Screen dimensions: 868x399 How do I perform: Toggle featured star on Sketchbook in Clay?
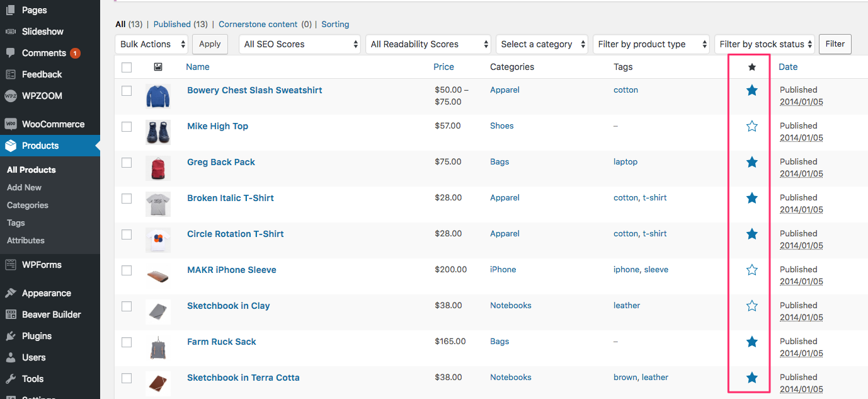point(751,306)
